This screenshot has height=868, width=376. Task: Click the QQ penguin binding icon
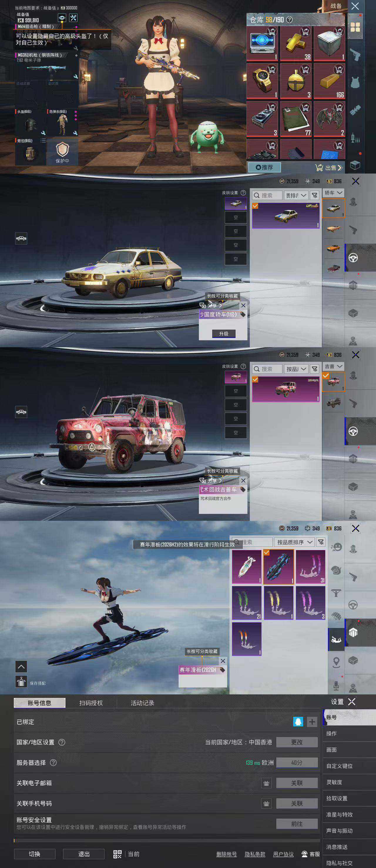tap(298, 722)
